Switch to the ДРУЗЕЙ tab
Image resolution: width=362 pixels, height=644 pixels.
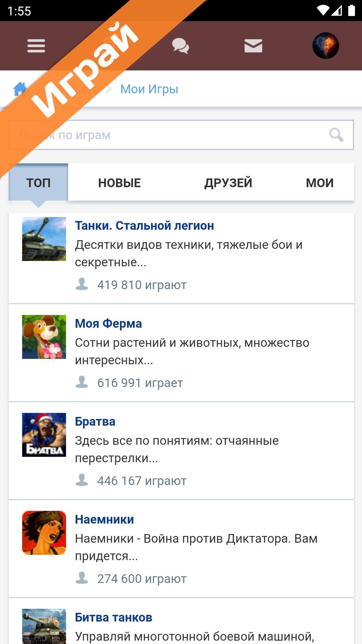pyautogui.click(x=228, y=183)
